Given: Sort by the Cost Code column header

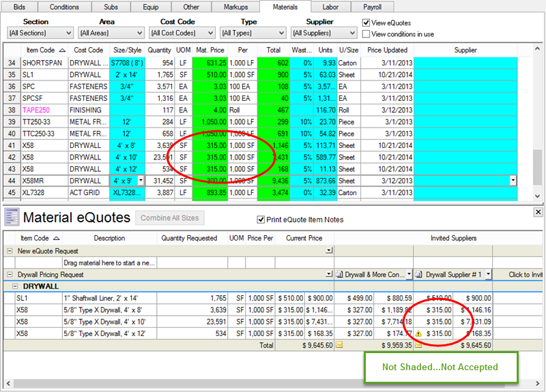Looking at the screenshot, I should 89,50.
